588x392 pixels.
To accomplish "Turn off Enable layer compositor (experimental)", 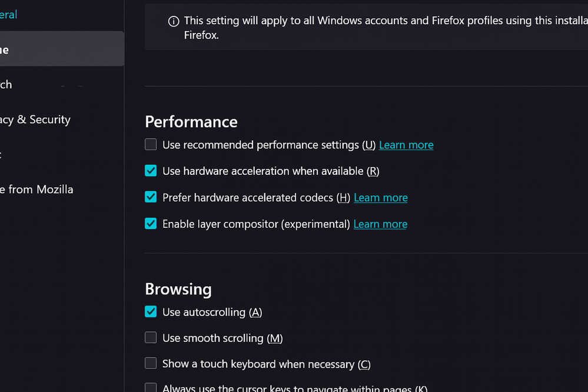I will 151,224.
